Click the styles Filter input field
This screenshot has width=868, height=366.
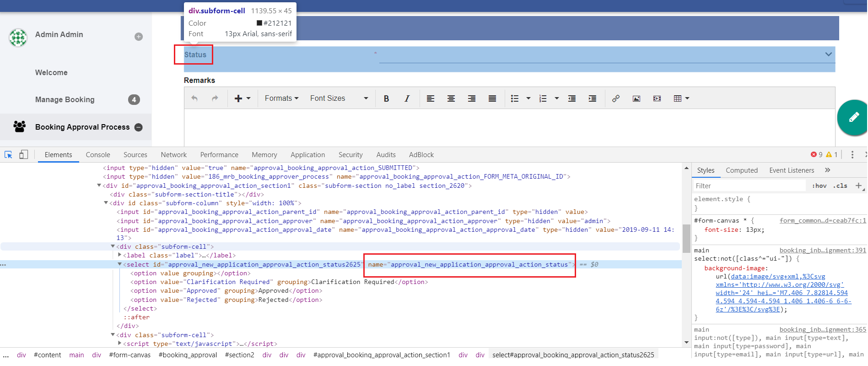coord(749,186)
